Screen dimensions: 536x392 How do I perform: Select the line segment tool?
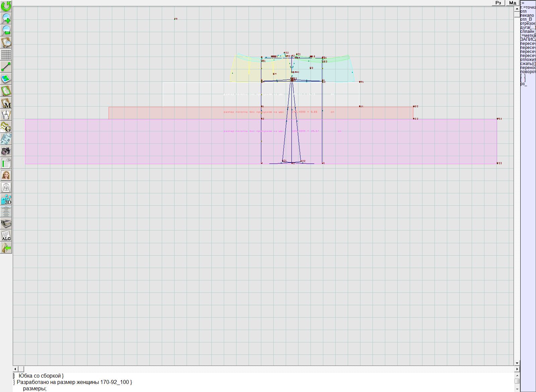click(6, 67)
